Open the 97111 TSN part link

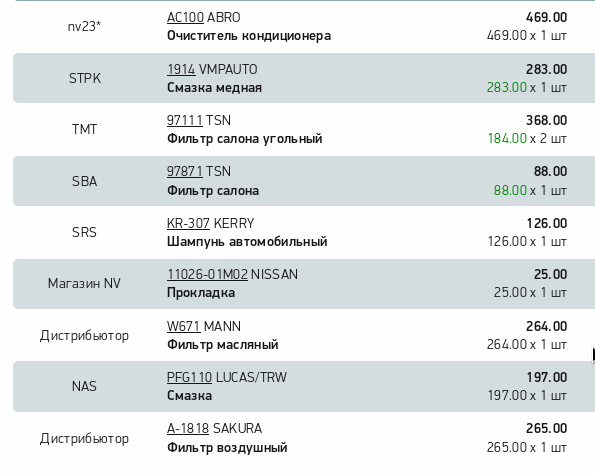(185, 120)
